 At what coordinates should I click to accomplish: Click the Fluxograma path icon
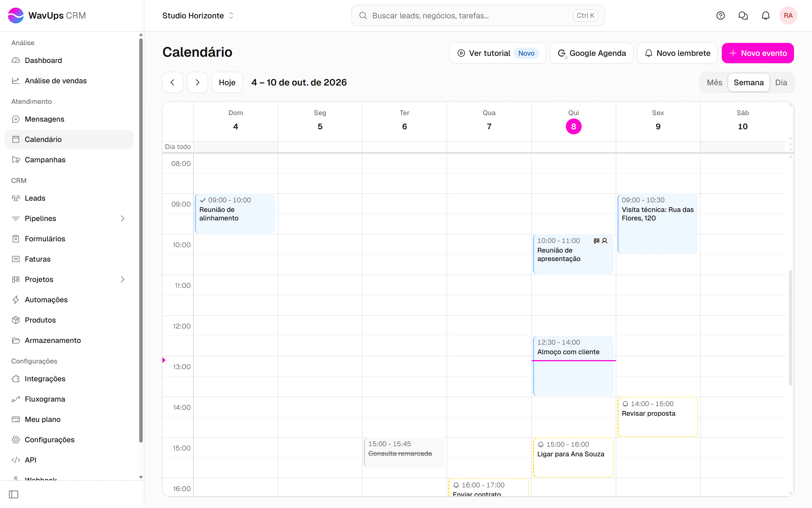click(16, 399)
